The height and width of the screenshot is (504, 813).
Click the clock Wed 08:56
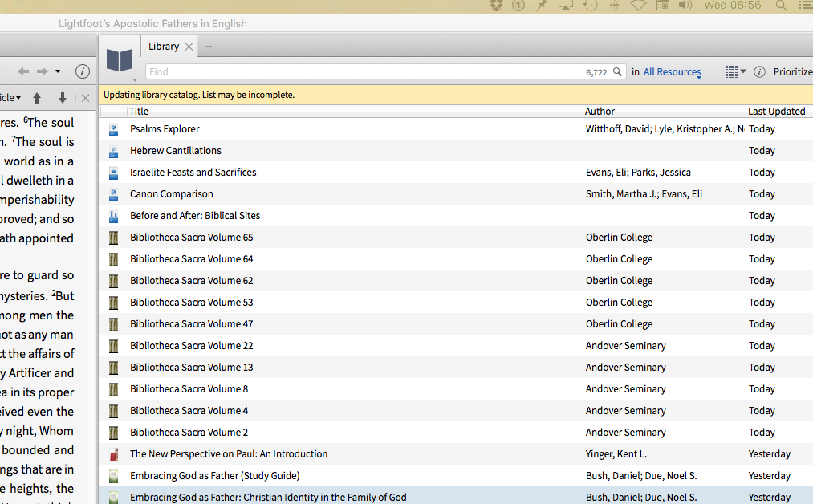[733, 5]
